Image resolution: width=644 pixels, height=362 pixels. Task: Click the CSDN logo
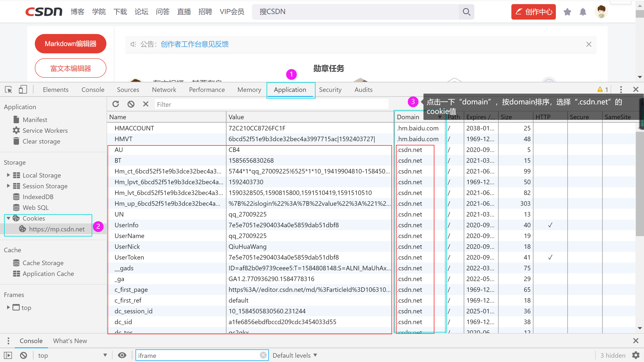[44, 12]
